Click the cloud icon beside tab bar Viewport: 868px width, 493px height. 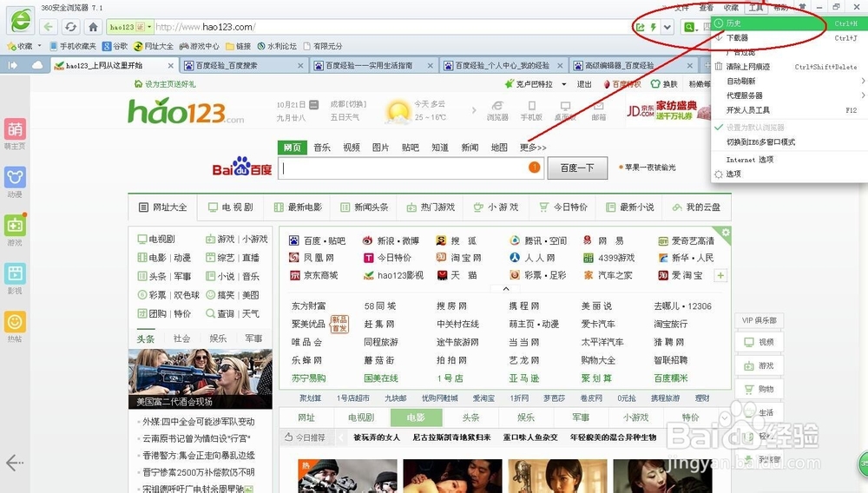[37, 65]
